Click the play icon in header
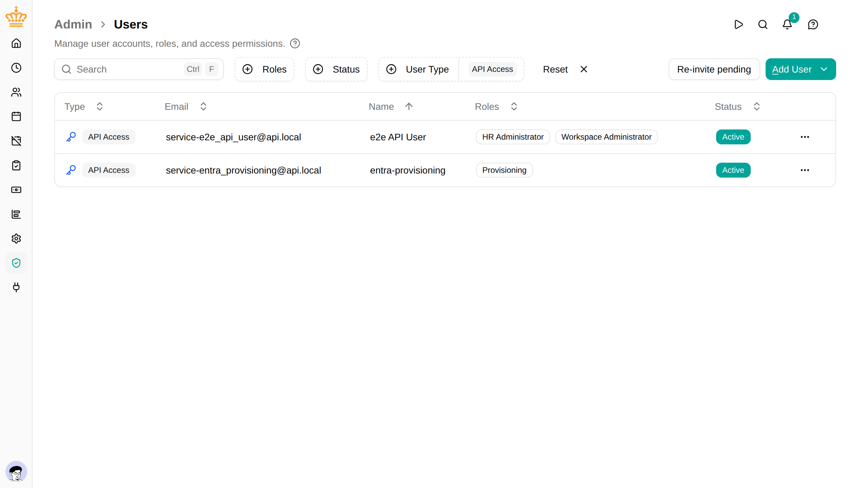 (x=738, y=24)
